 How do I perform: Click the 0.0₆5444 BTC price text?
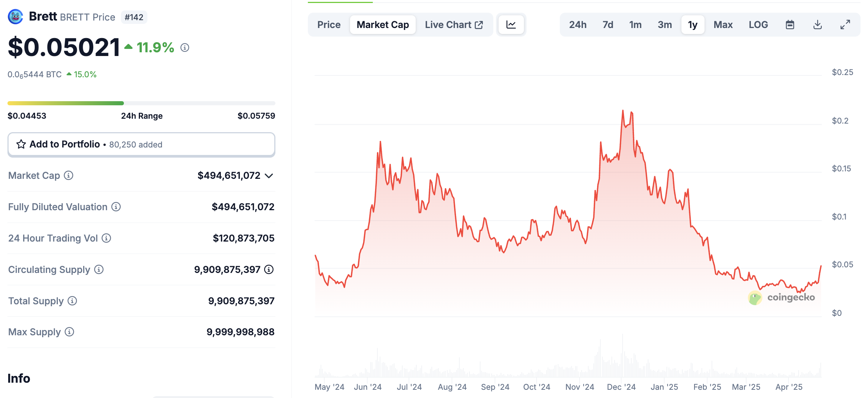[35, 75]
